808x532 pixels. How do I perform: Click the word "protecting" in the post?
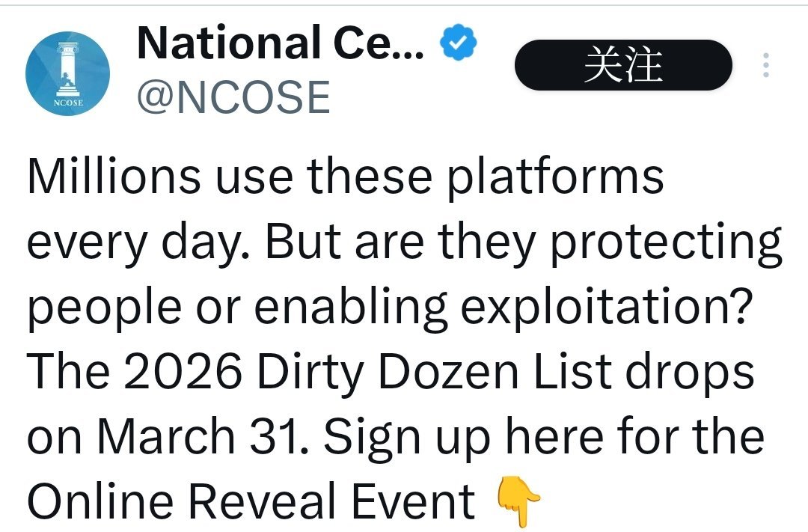point(666,243)
